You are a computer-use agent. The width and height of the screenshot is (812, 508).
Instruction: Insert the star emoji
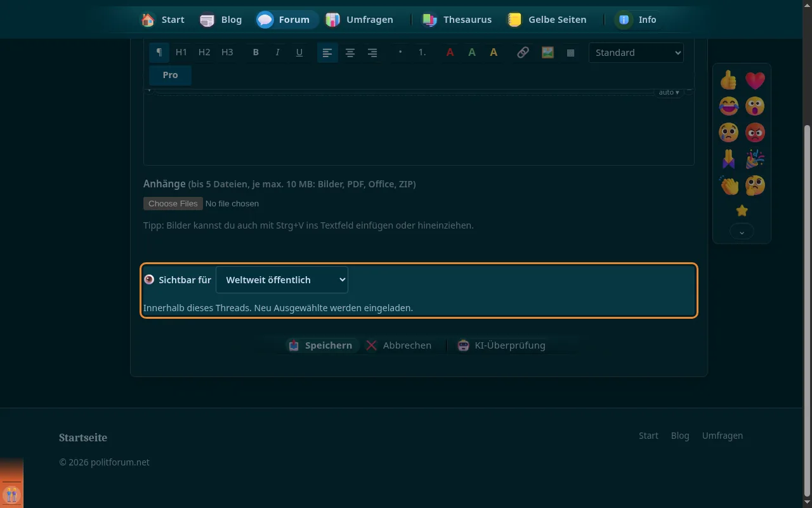742,211
